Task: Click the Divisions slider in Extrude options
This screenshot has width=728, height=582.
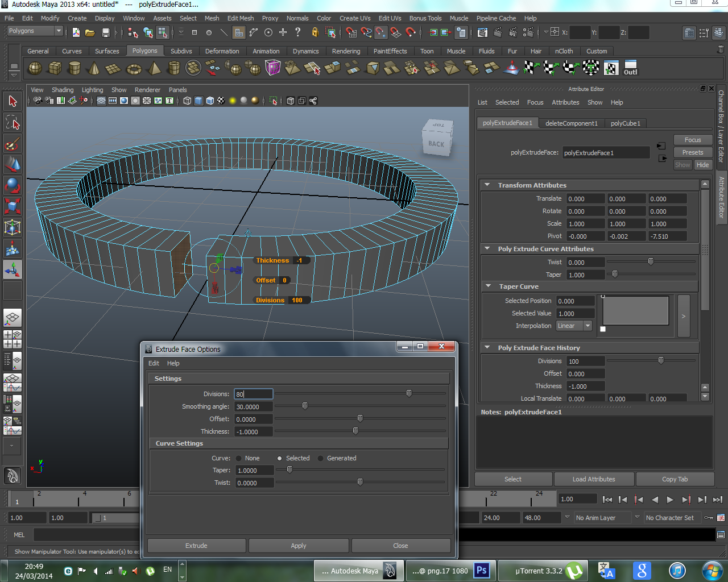Action: click(x=409, y=393)
